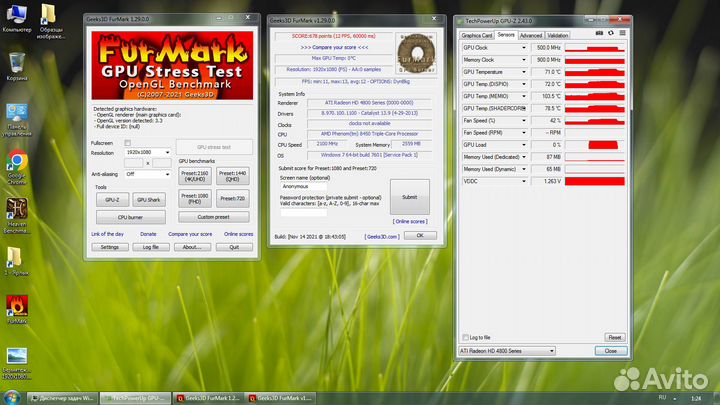Click GPU-Z screenshot camera icon
The height and width of the screenshot is (405, 720).
pos(599,33)
